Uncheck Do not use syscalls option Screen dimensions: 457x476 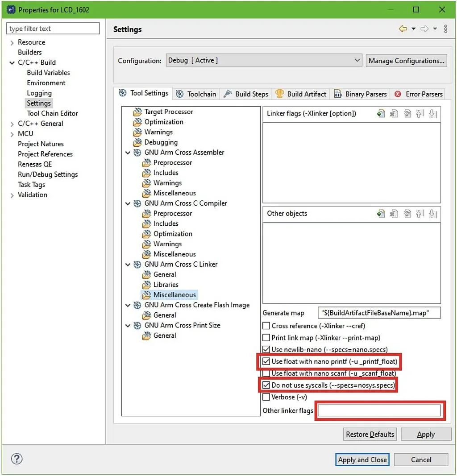click(266, 385)
